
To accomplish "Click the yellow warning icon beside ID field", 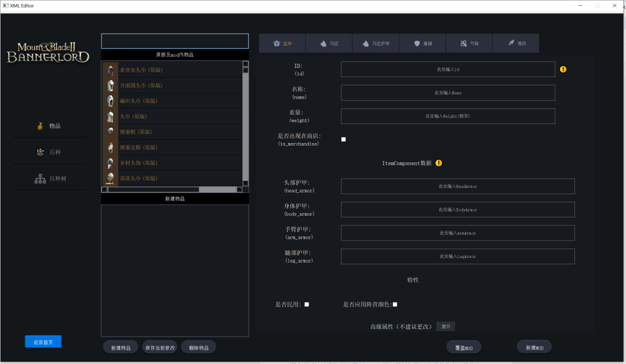I will point(563,70).
